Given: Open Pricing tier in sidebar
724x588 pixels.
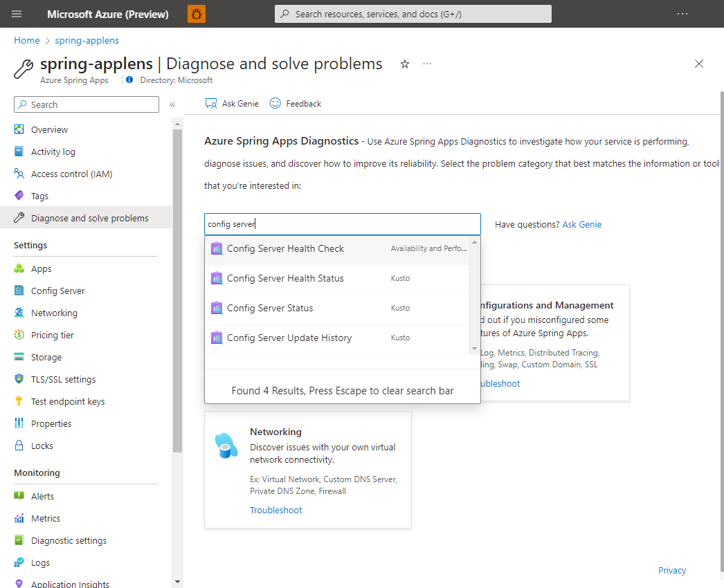Looking at the screenshot, I should click(x=52, y=335).
